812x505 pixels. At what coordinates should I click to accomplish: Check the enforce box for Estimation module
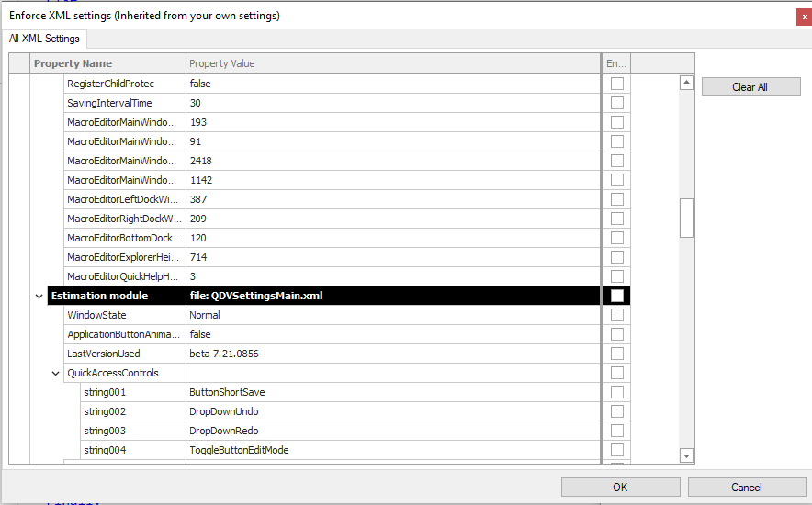point(617,296)
